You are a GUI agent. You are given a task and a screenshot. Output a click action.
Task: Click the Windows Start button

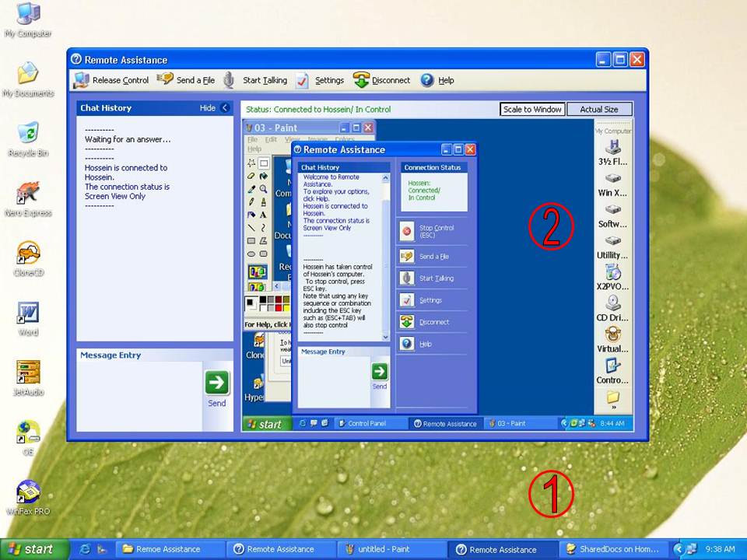click(x=33, y=549)
